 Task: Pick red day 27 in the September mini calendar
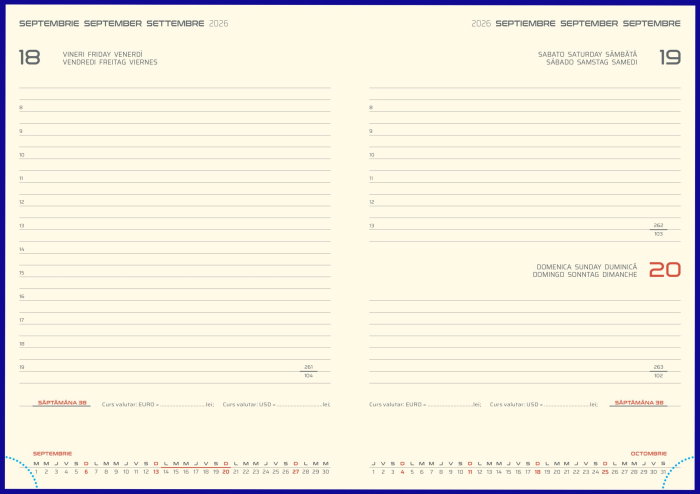296,472
